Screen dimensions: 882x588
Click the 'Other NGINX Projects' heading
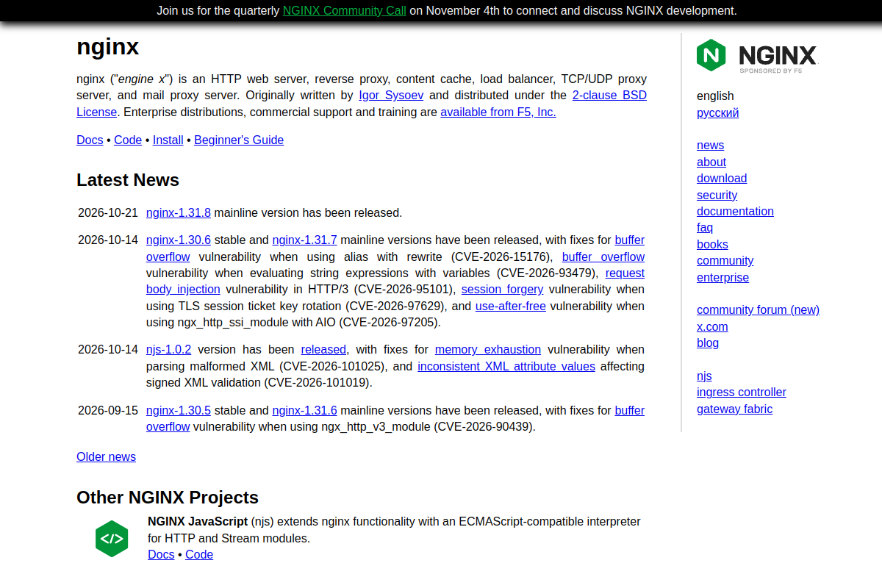pyautogui.click(x=168, y=498)
